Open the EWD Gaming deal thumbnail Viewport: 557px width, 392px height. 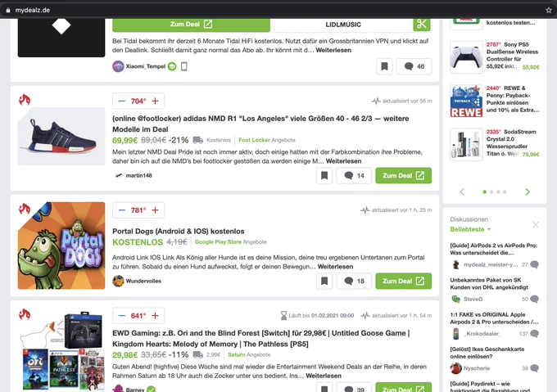click(61, 351)
